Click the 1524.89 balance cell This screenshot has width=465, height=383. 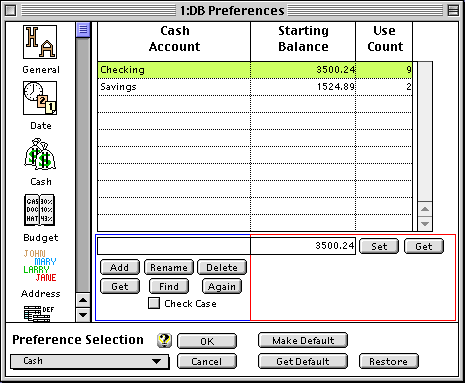pyautogui.click(x=303, y=87)
